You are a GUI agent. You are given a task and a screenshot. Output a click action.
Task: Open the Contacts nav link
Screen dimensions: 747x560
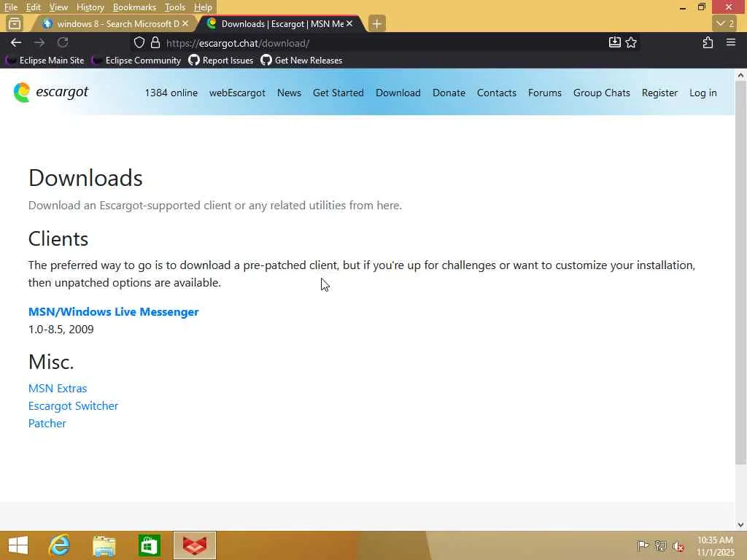click(x=496, y=93)
